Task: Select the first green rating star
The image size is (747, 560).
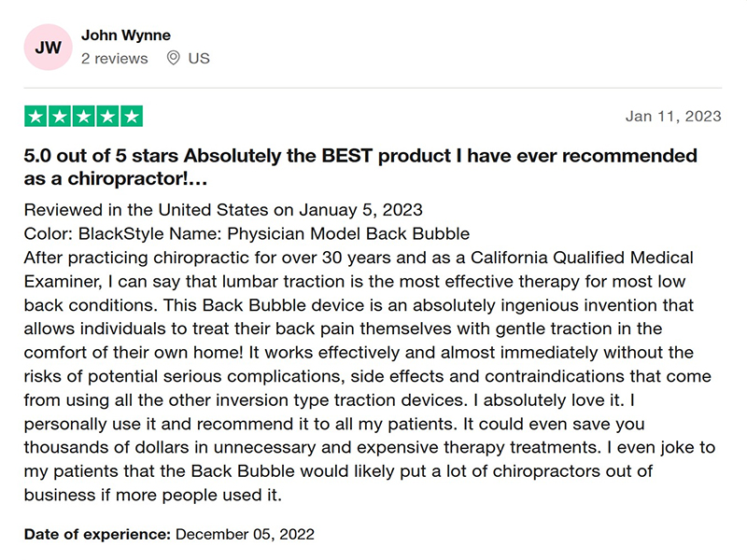Action: pyautogui.click(x=35, y=116)
